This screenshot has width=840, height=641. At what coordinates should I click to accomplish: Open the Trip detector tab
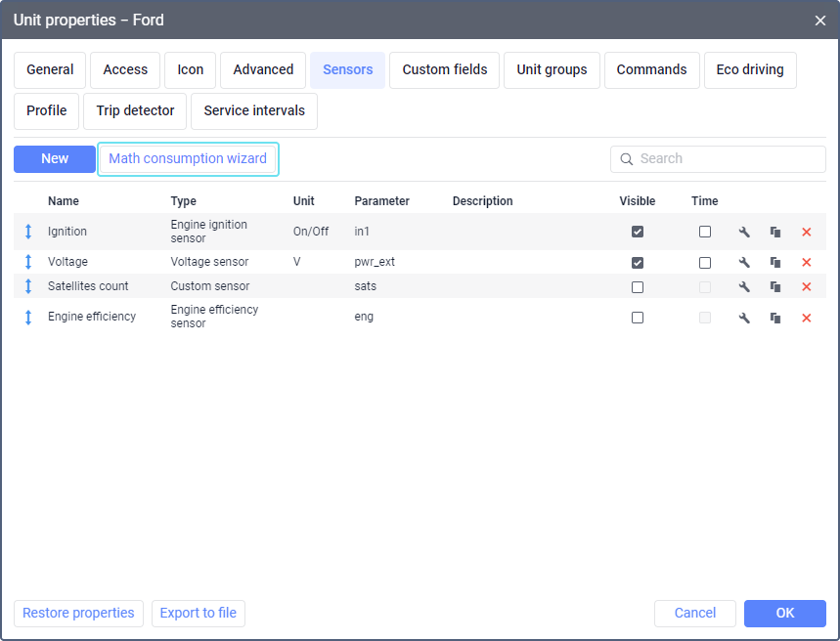click(x=135, y=111)
